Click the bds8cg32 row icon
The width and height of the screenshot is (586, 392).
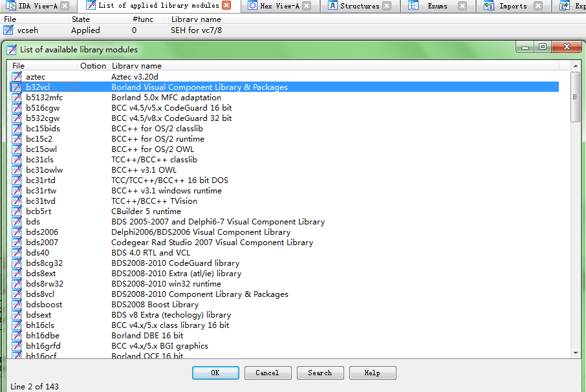16,263
